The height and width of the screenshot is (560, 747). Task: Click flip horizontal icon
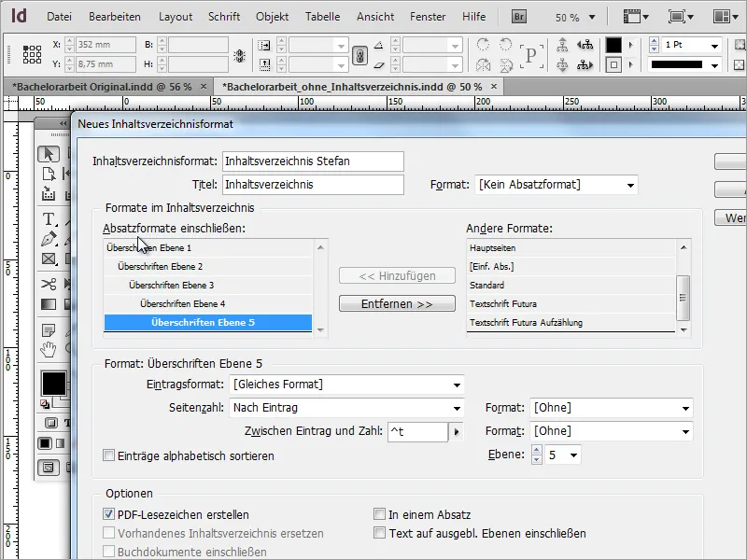coord(483,64)
